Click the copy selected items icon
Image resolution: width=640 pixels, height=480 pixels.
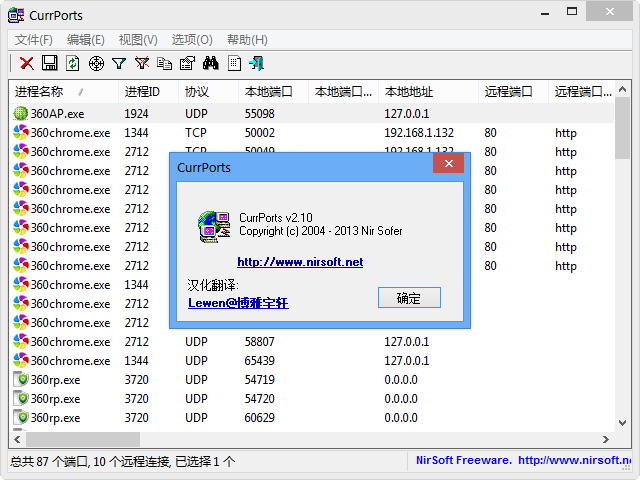(164, 63)
